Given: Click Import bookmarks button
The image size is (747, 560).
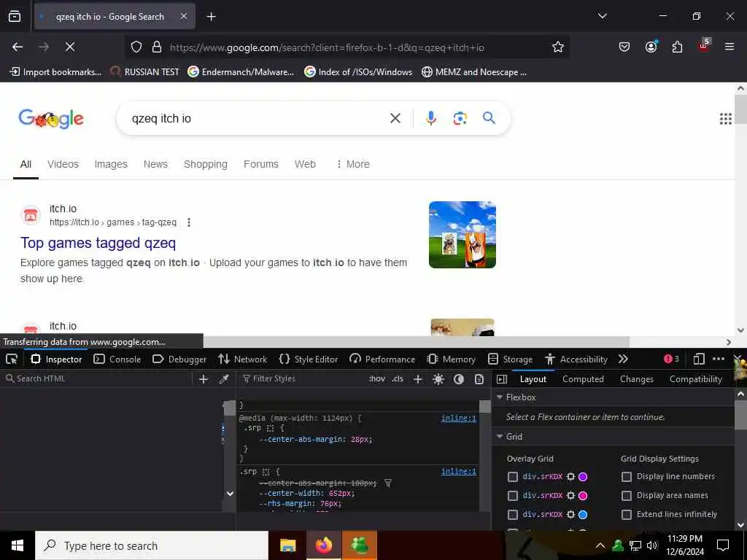Looking at the screenshot, I should 55,72.
